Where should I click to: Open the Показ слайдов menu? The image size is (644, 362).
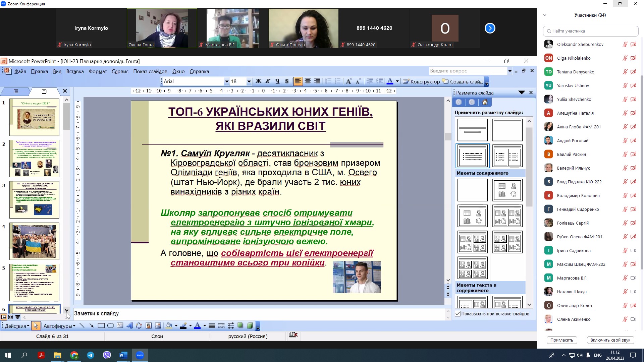(150, 71)
